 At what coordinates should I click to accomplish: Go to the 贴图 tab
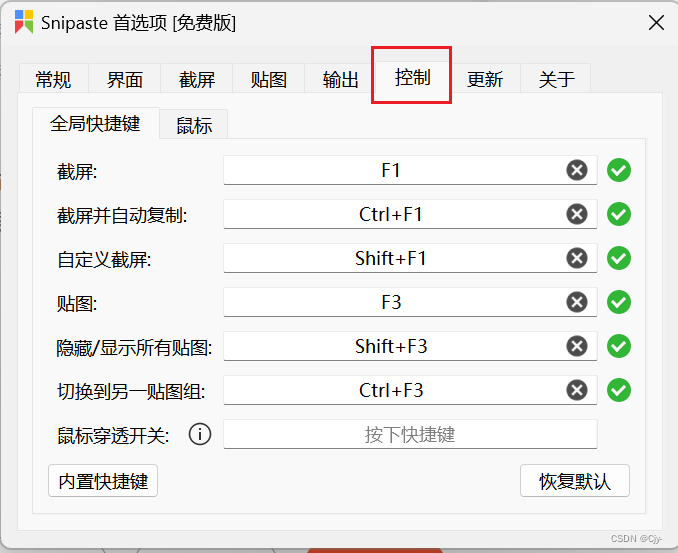tap(269, 79)
